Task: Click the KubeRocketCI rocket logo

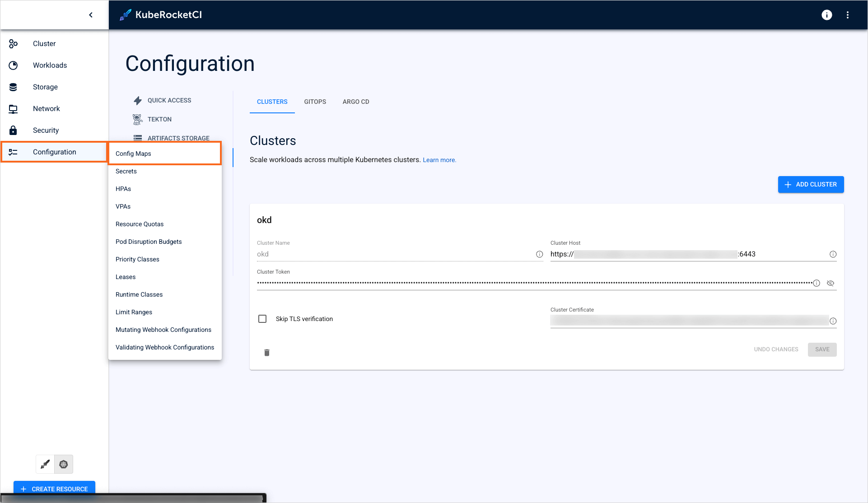Action: 125,14
